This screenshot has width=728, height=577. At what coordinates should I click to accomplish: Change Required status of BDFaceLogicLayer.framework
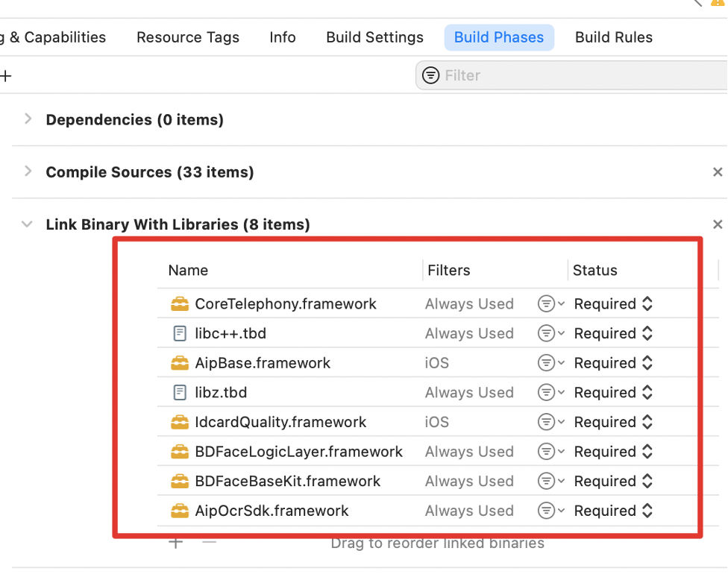point(613,452)
